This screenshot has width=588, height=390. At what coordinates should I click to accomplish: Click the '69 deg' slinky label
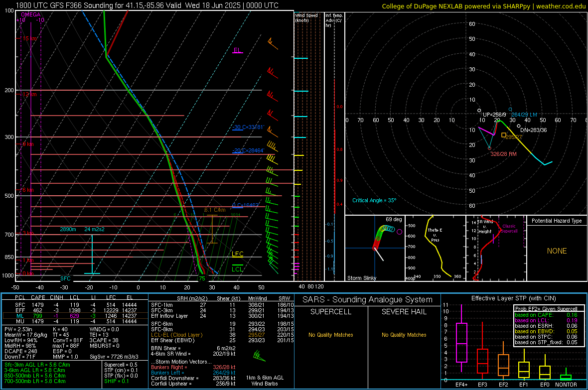[393, 219]
